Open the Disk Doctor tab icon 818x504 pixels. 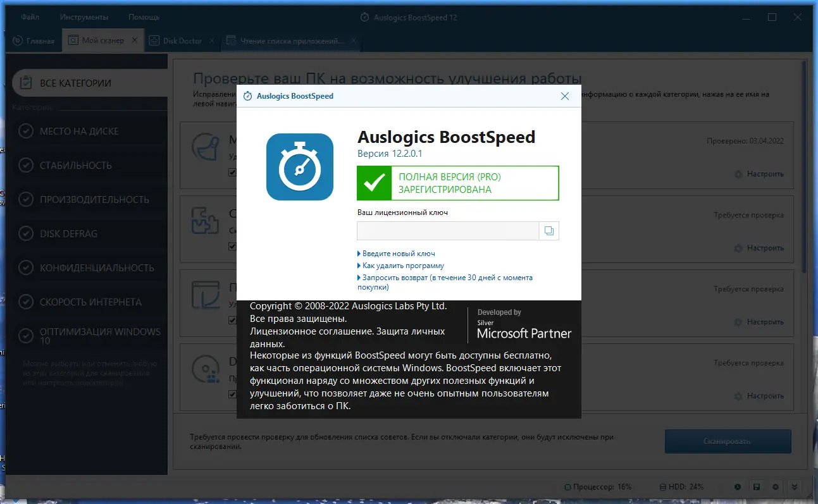154,39
